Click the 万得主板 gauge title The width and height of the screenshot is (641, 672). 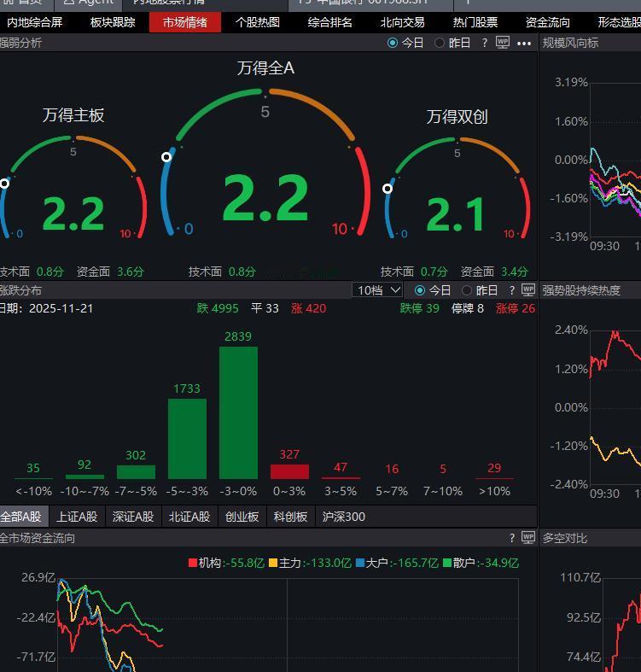[x=73, y=115]
